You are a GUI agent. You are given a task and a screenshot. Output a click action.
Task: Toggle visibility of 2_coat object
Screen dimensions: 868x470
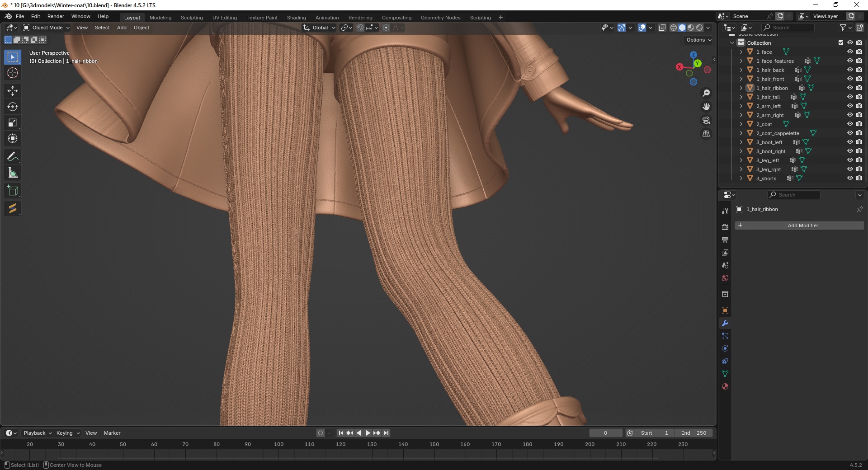click(850, 124)
